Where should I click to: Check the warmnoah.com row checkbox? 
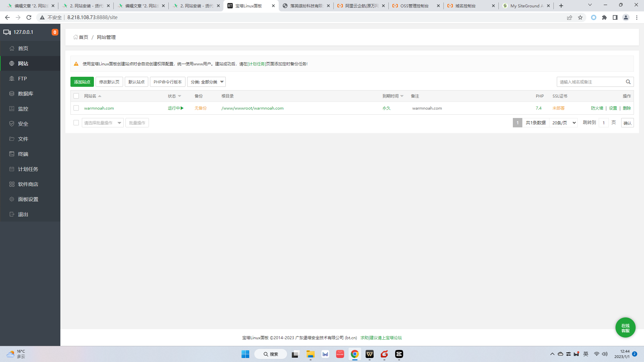click(76, 108)
